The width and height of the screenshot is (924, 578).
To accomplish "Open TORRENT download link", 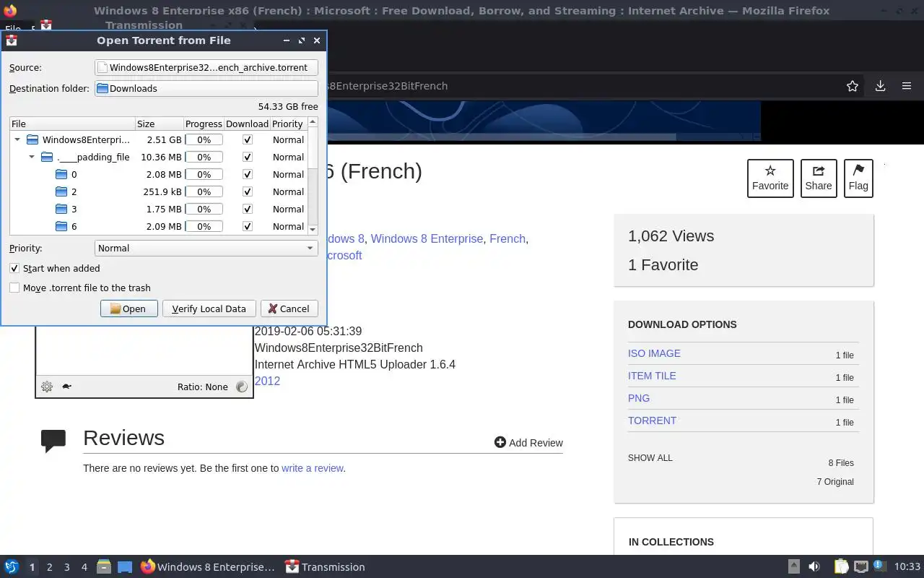I will tap(652, 420).
